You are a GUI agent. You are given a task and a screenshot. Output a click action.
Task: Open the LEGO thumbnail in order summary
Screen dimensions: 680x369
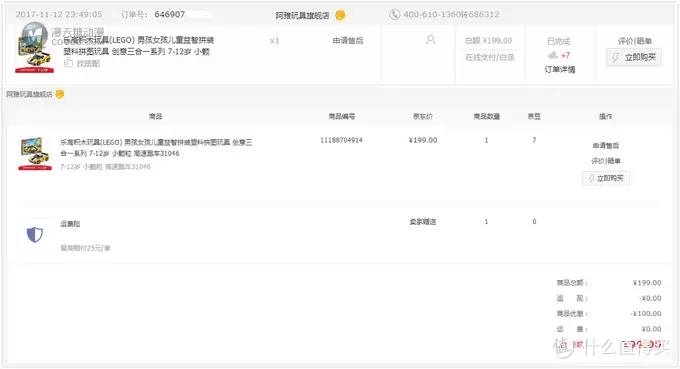point(34,55)
